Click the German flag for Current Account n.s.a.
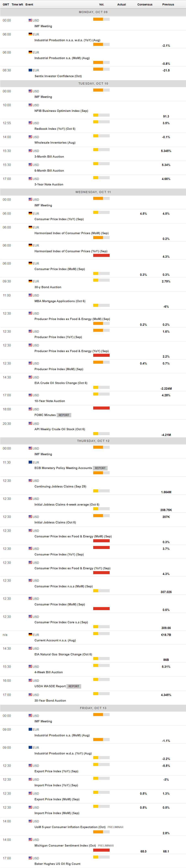 30,635
